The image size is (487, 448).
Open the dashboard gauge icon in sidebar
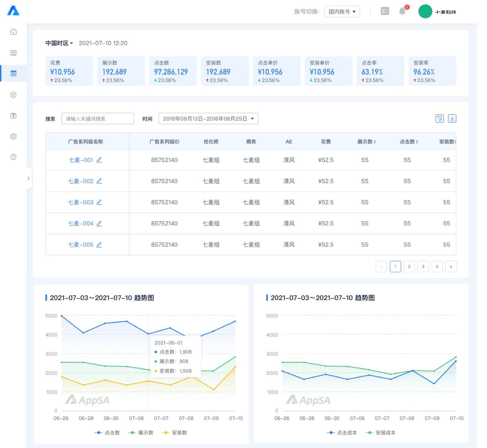click(13, 32)
